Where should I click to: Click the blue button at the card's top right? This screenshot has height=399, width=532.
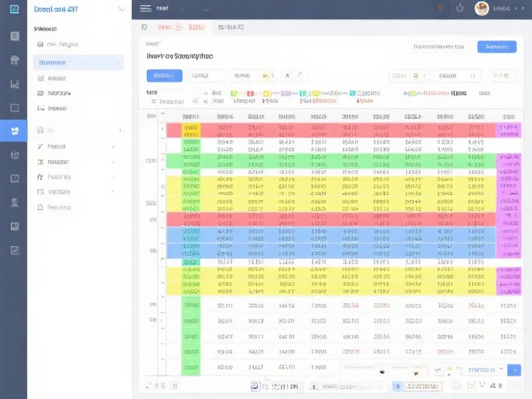497,47
